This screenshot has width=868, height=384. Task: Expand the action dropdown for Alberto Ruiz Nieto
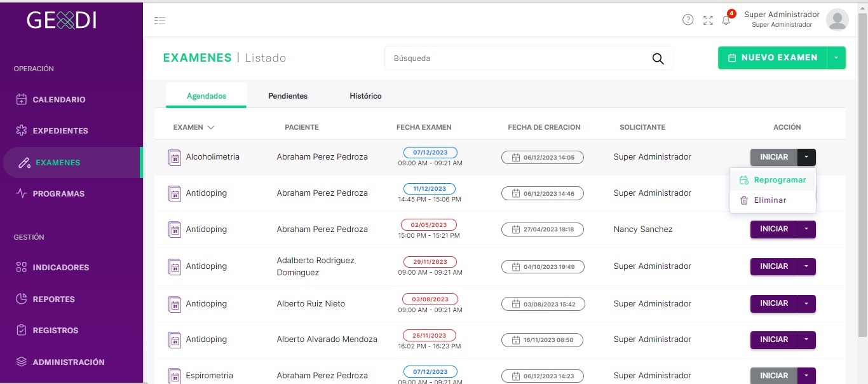click(x=806, y=303)
